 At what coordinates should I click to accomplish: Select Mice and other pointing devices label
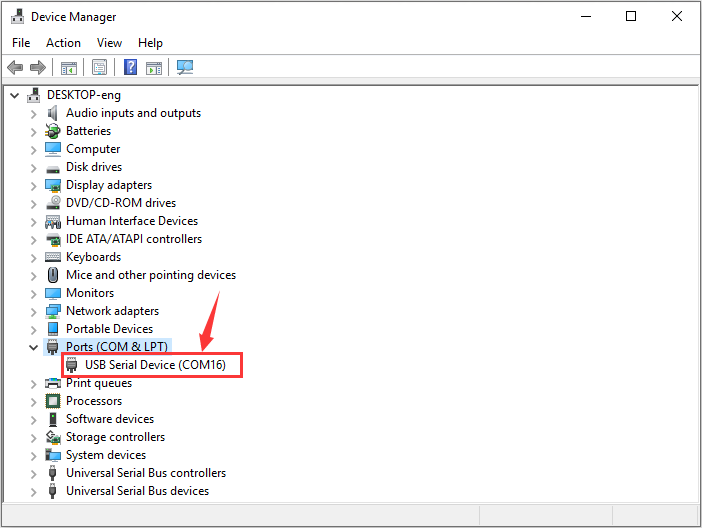tap(151, 275)
